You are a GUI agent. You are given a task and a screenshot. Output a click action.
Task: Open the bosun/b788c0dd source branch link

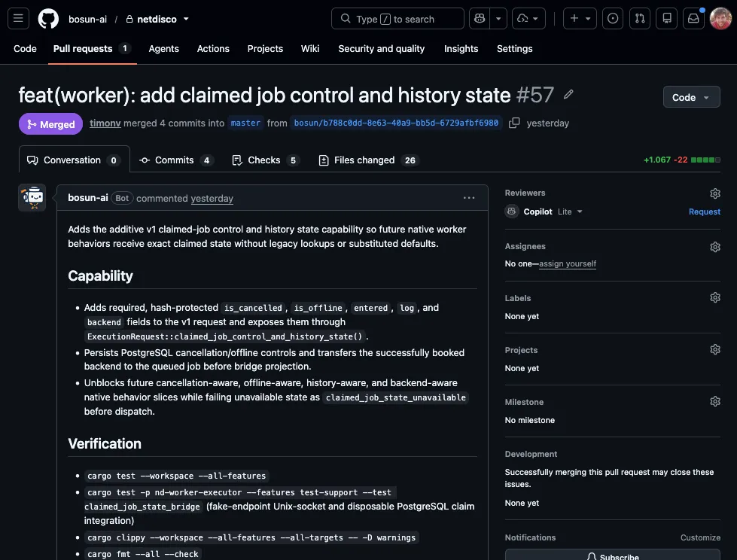tap(396, 123)
